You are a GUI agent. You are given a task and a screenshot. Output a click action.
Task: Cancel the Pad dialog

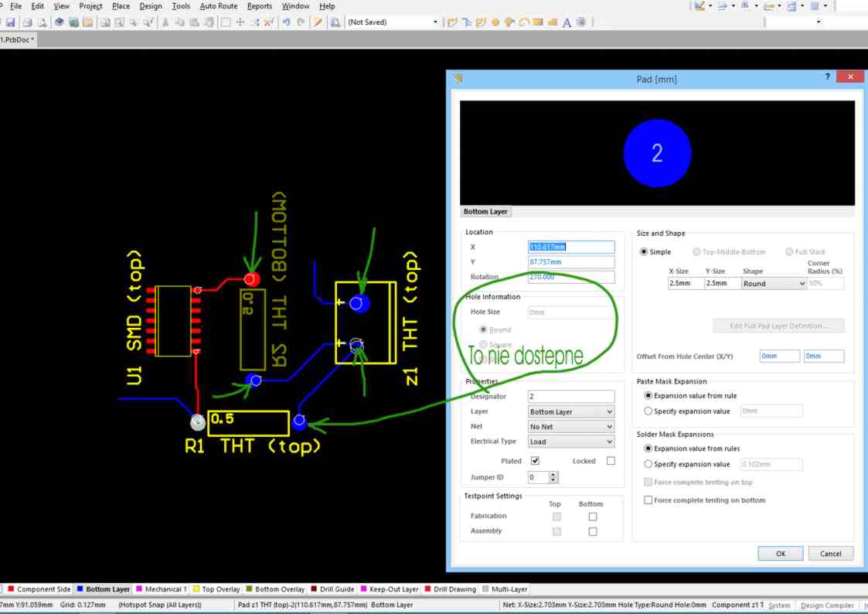pyautogui.click(x=831, y=553)
